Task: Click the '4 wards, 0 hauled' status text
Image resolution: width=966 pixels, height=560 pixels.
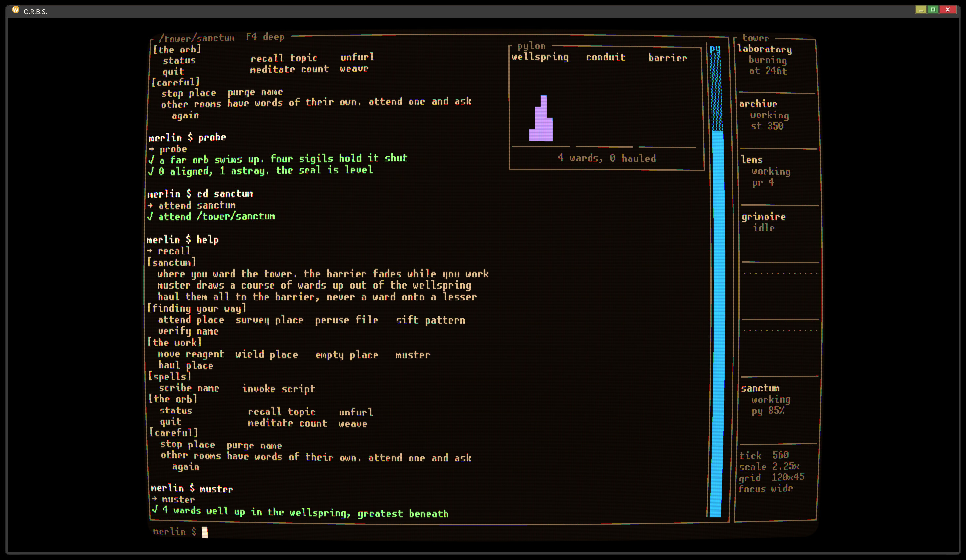Action: [607, 158]
